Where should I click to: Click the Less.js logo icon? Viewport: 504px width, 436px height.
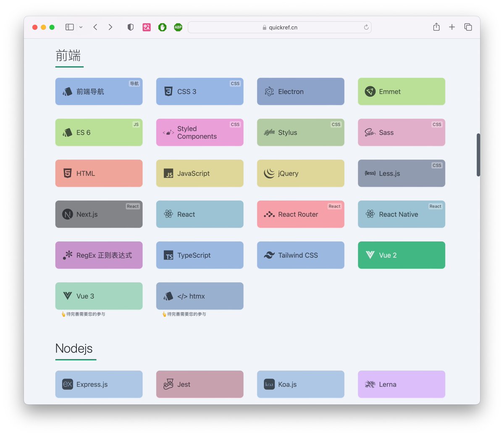tap(370, 173)
